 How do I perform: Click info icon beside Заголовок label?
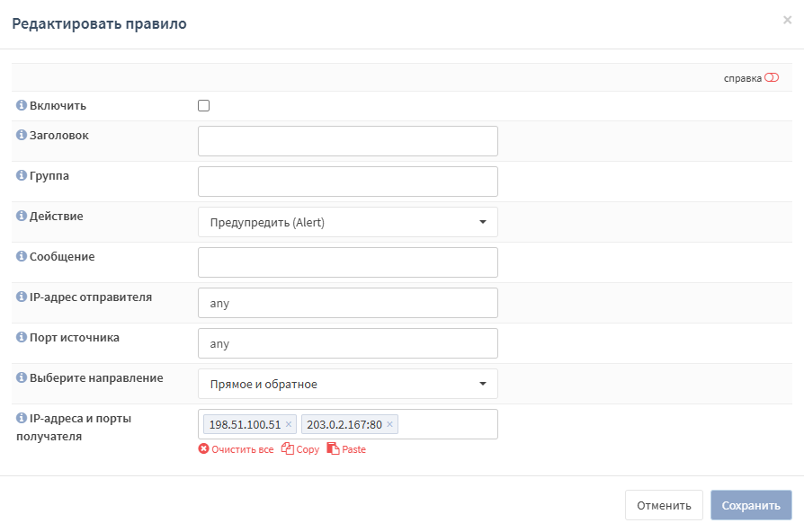pyautogui.click(x=22, y=136)
